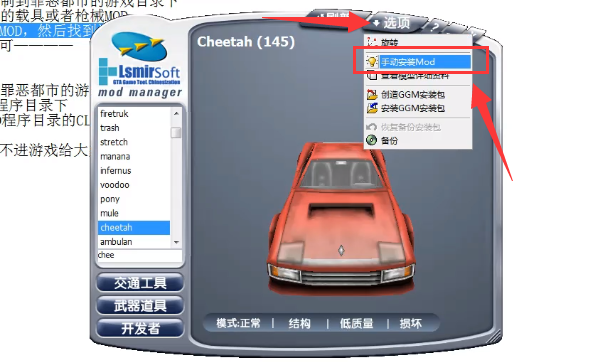590x362 pixels.
Task: Click the undo icon beside 恢复备份安装包
Action: click(x=371, y=127)
